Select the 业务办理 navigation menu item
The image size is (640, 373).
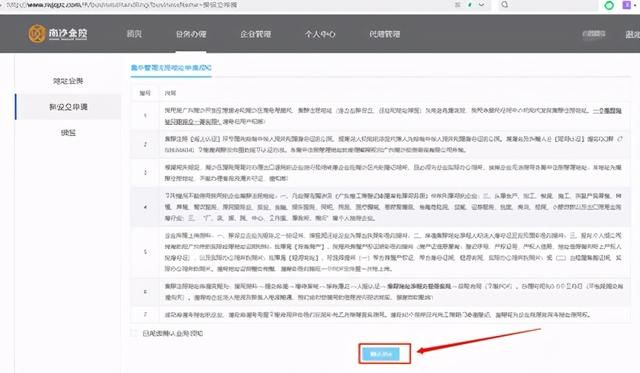tap(191, 34)
